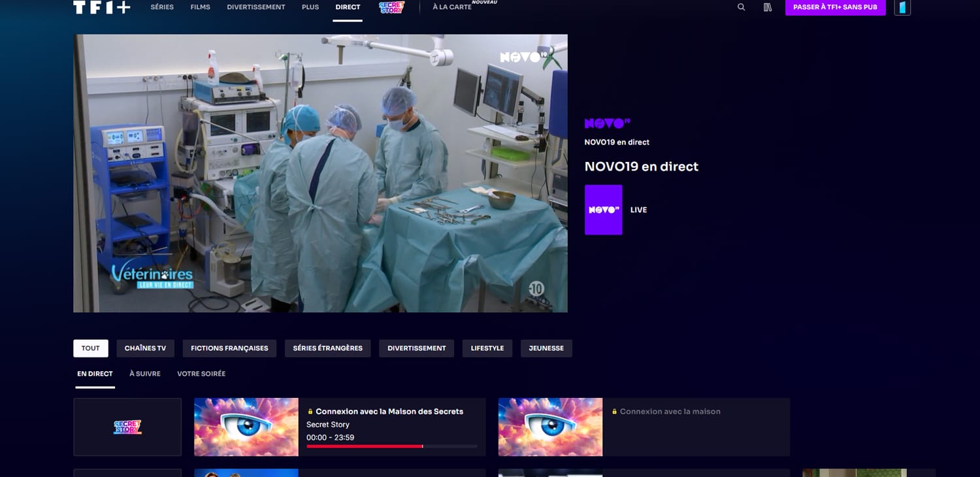This screenshot has width=980, height=477.
Task: Click the NOVO19 logo above channel title
Action: [608, 123]
